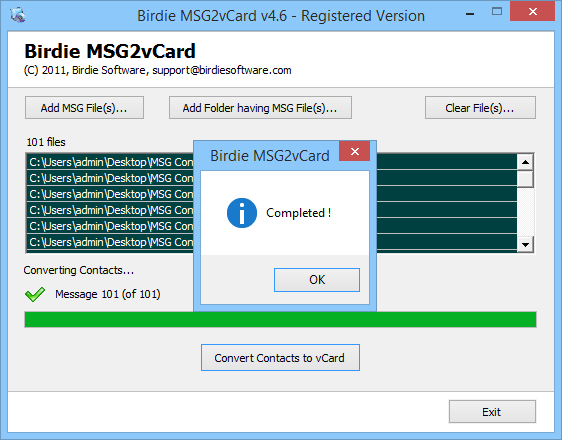Close the Birdie MSG2vCard completed dialog
The height and width of the screenshot is (440, 562).
pyautogui.click(x=354, y=151)
